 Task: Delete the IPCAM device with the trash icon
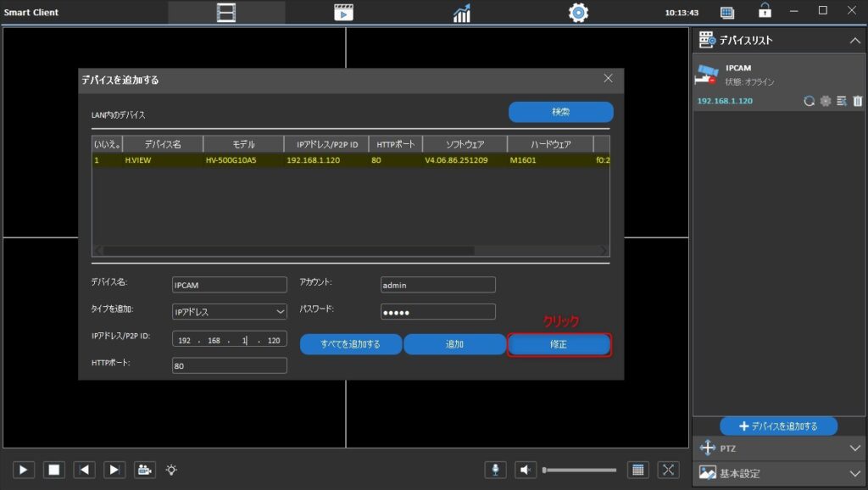[x=857, y=101]
